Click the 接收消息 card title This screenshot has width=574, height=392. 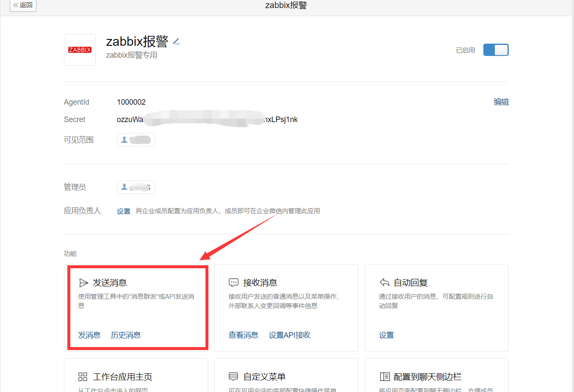(260, 283)
